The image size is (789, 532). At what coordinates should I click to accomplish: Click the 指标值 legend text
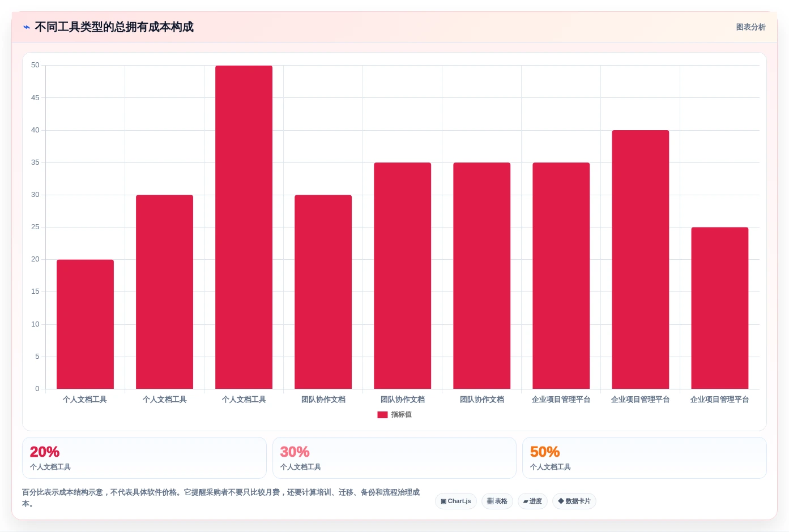[x=401, y=415]
